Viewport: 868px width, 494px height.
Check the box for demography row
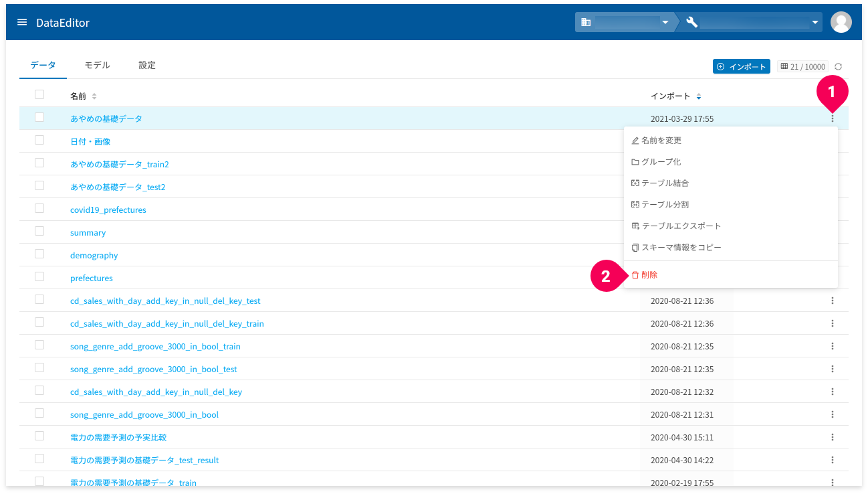(x=39, y=254)
